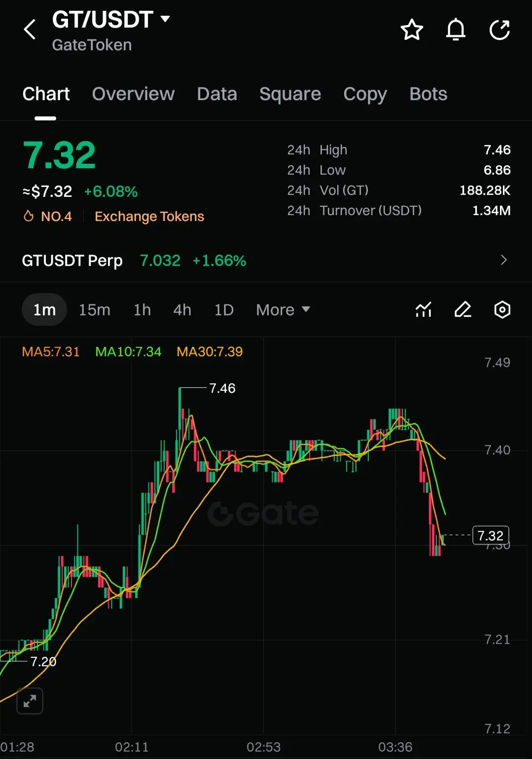Tap the large 7.32 last price
532x759 pixels.
point(59,155)
